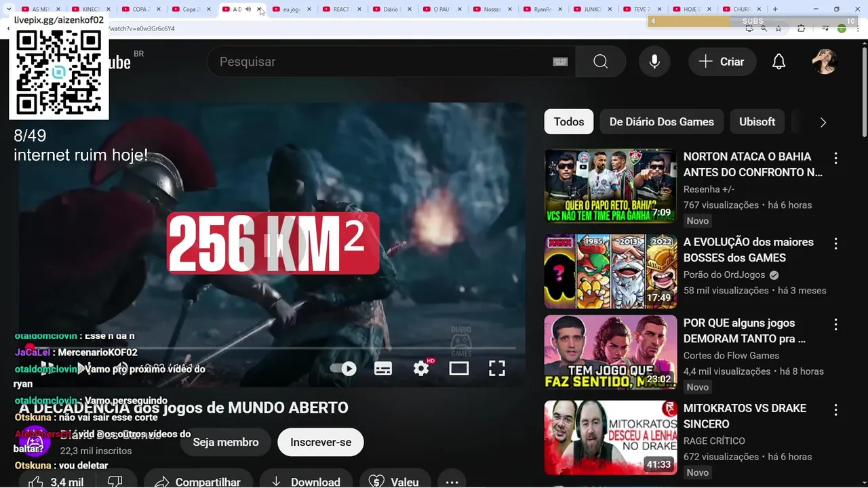The width and height of the screenshot is (868, 488).
Task: Open title POR QUE alguns jogos DEMORAM TANTO
Action: point(745,331)
